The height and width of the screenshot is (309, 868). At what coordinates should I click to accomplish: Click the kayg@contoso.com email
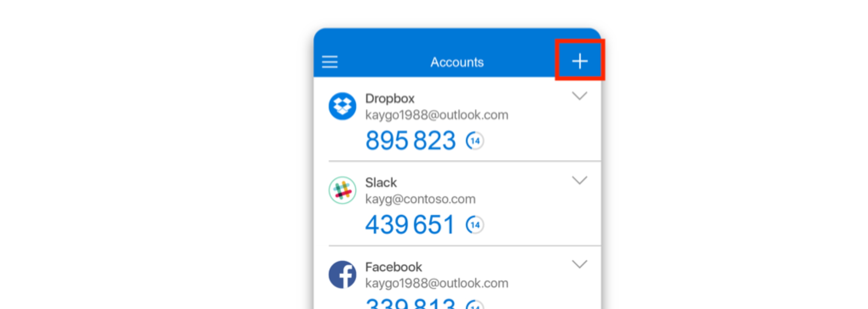[420, 199]
